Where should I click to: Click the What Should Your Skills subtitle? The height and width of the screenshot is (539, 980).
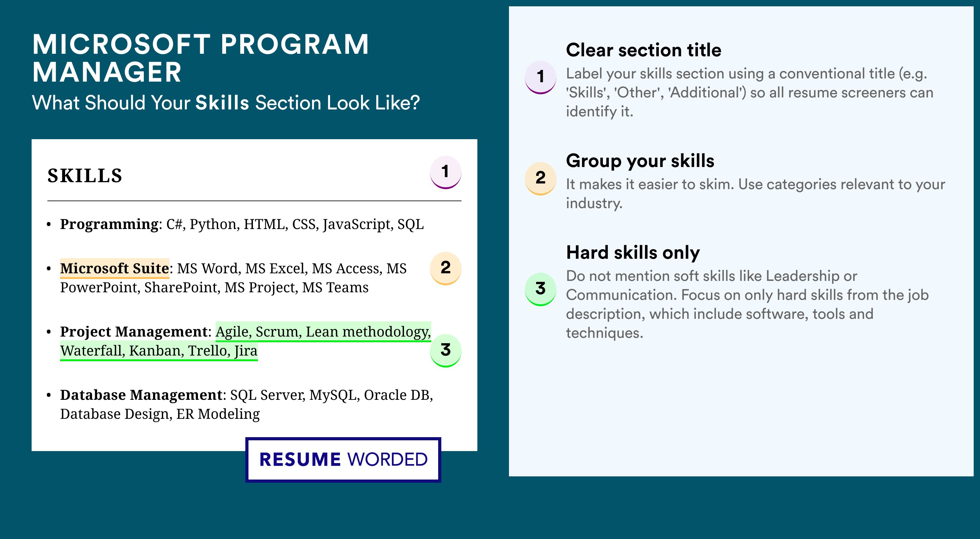pyautogui.click(x=226, y=103)
